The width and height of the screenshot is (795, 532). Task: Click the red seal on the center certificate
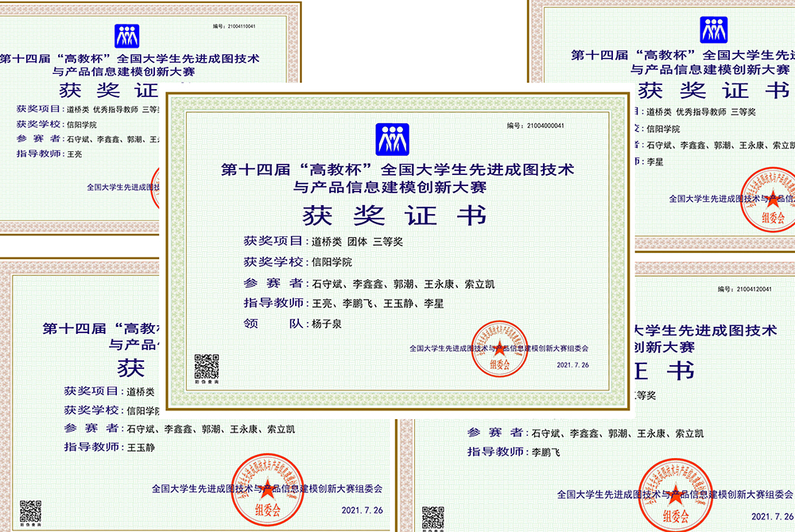(x=499, y=350)
